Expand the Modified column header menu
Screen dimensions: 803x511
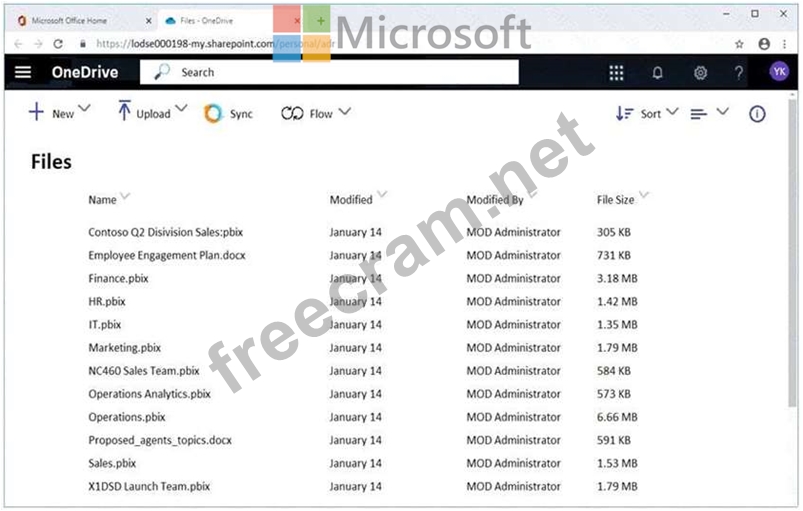(x=382, y=195)
